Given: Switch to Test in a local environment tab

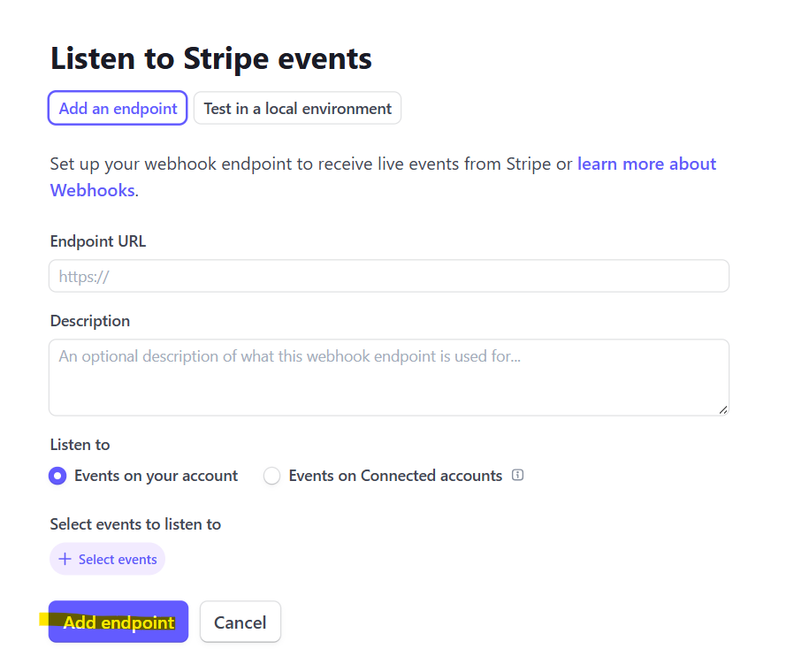Looking at the screenshot, I should (x=297, y=108).
